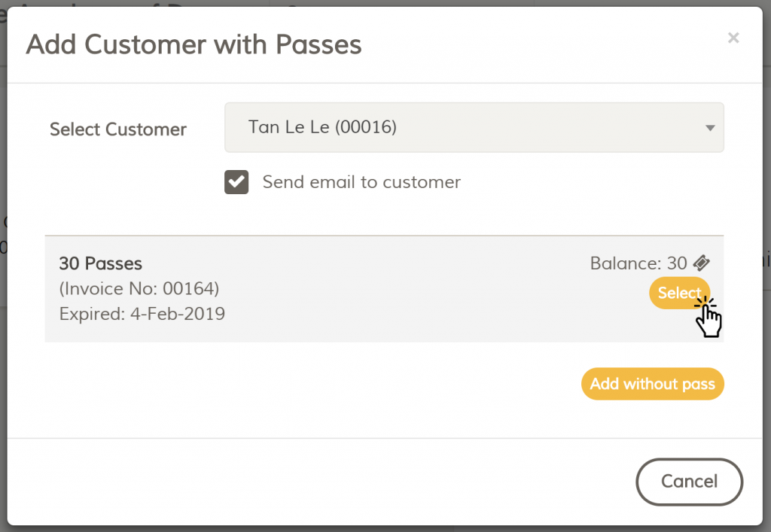
Task: Click the "Balance: 30" text
Action: click(638, 263)
